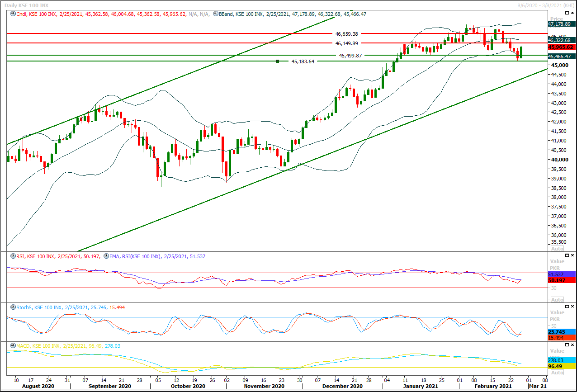
Task: Click the November 2020 month label
Action: click(264, 387)
